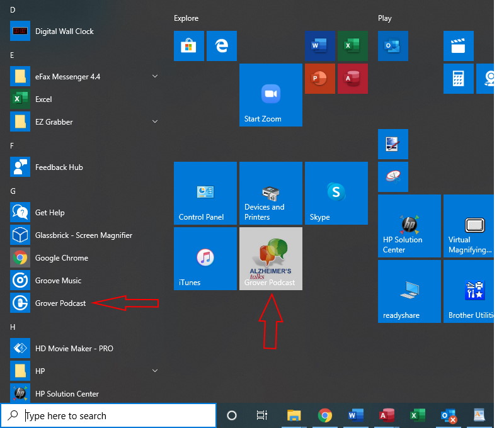The height and width of the screenshot is (428, 504).
Task: Open the readyshare tile
Action: 409,291
